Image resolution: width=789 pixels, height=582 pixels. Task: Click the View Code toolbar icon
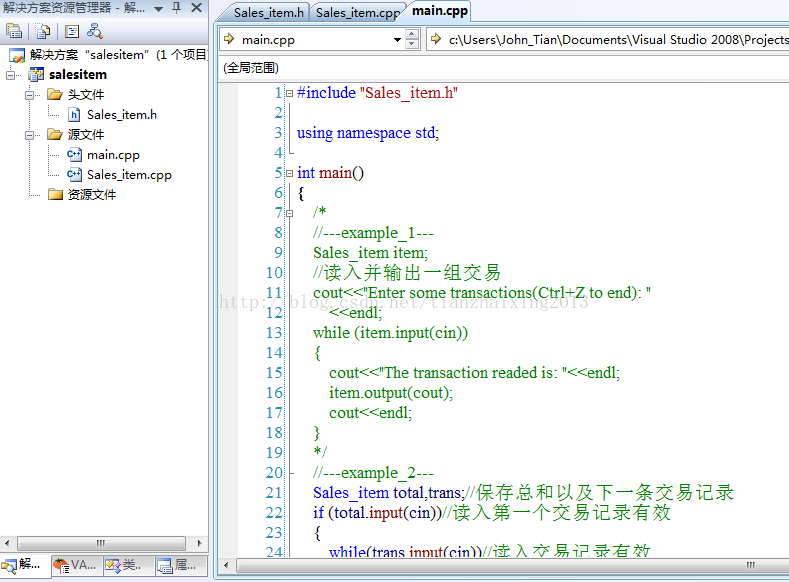pyautogui.click(x=72, y=31)
